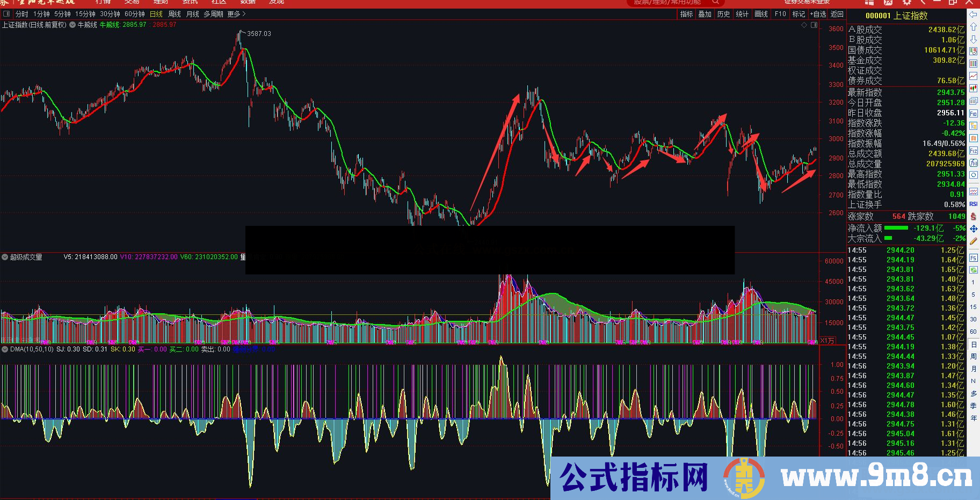Toggle the small panel icon beside the diamond
Image resolution: width=980 pixels, height=500 pixels.
[814, 25]
